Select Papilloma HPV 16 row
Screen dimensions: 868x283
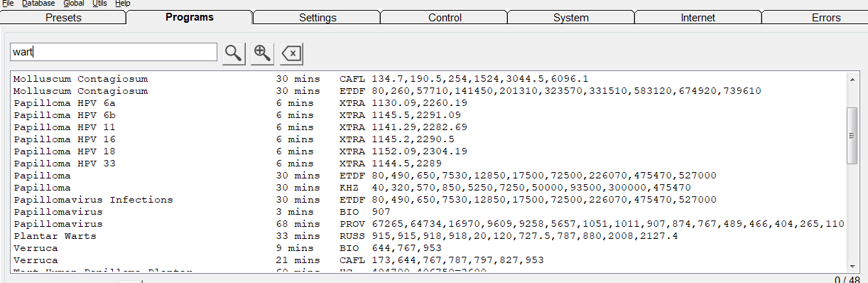tap(428, 139)
